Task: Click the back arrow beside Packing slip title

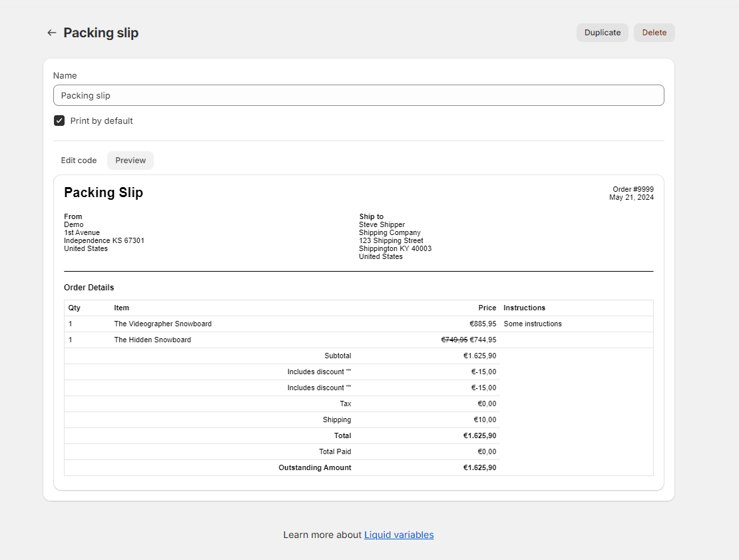Action: tap(51, 33)
